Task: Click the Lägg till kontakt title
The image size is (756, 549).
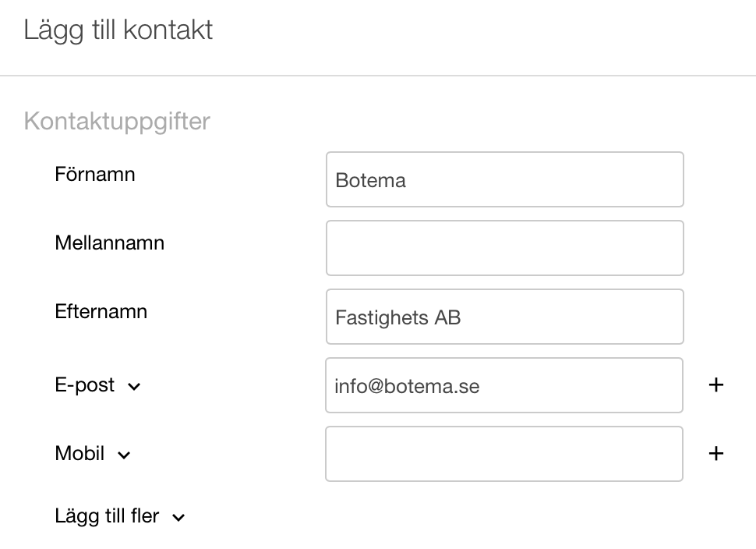Action: 118,30
